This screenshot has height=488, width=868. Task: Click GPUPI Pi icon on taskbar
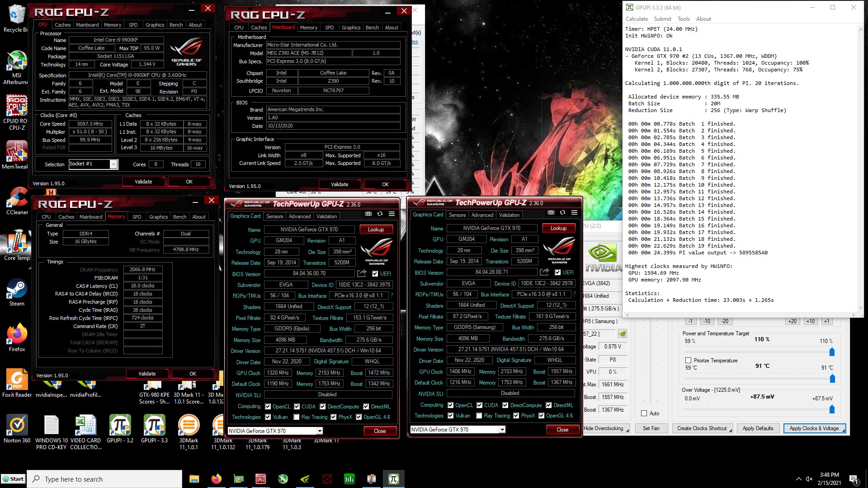pyautogui.click(x=394, y=479)
